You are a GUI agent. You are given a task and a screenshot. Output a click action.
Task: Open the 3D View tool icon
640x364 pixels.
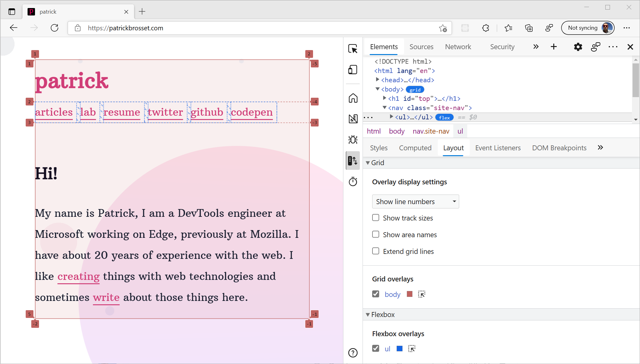tap(353, 118)
